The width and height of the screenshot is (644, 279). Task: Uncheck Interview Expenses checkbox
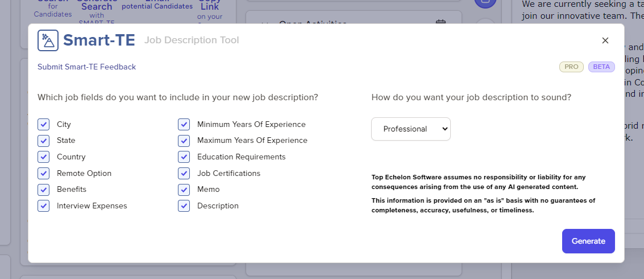(44, 206)
